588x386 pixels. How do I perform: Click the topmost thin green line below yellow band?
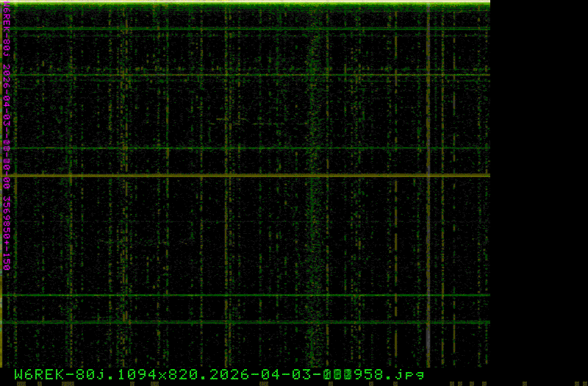point(246,29)
